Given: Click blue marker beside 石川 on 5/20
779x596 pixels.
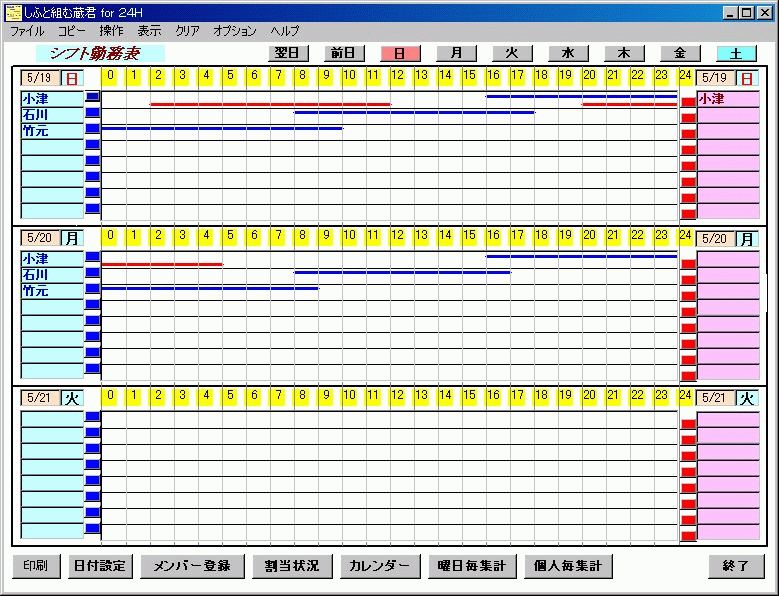Looking at the screenshot, I should (x=92, y=272).
